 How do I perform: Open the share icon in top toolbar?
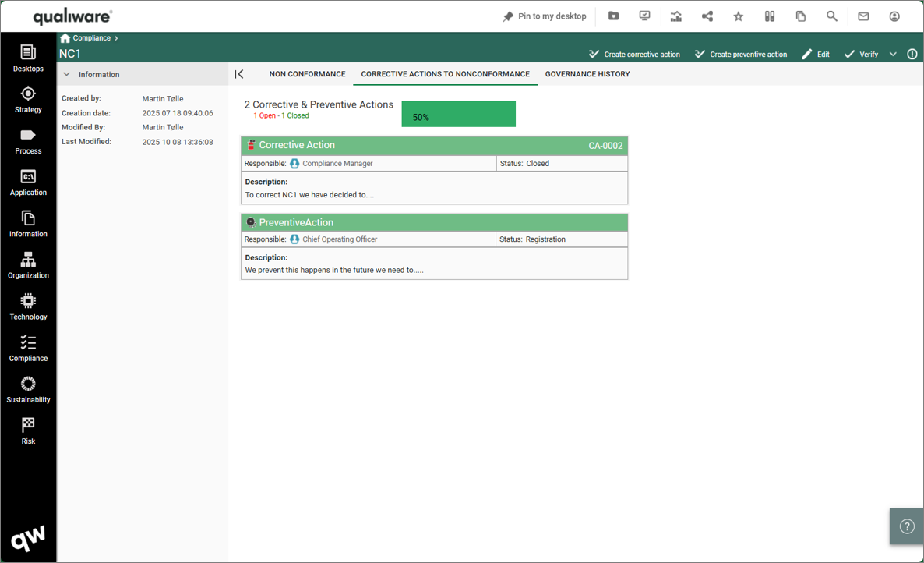[x=707, y=16]
